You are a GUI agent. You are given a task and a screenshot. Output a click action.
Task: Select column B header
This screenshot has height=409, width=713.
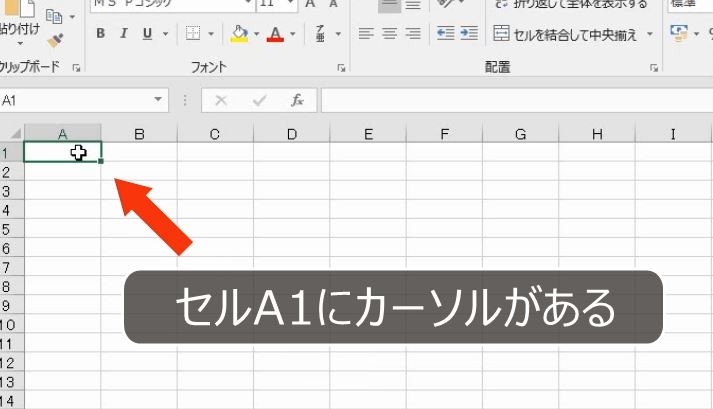point(139,134)
